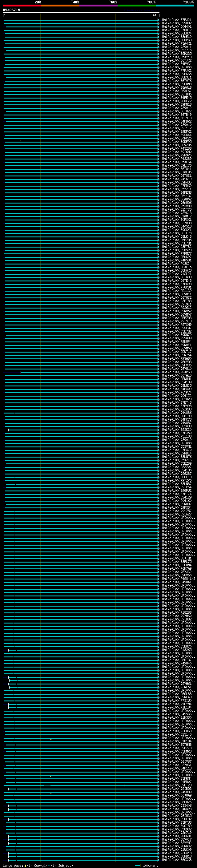
Task: Click the orange ~40% identity legend segment
Action: [x=60, y=6]
